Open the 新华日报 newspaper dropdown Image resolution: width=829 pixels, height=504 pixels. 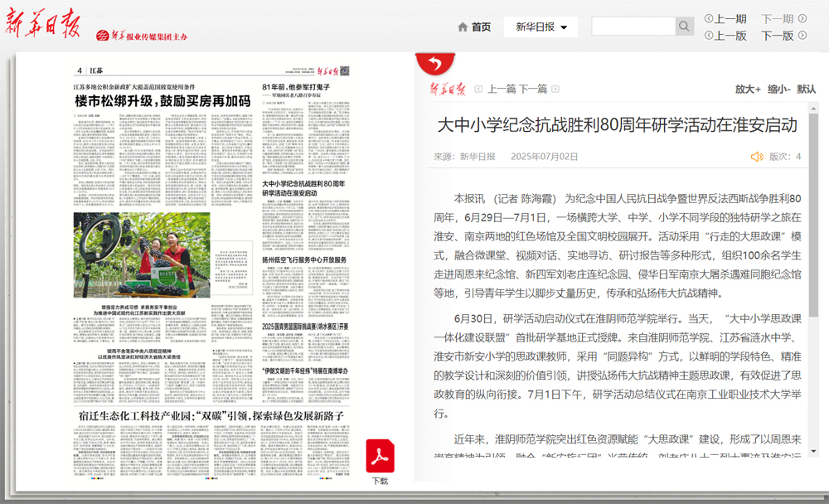[541, 27]
